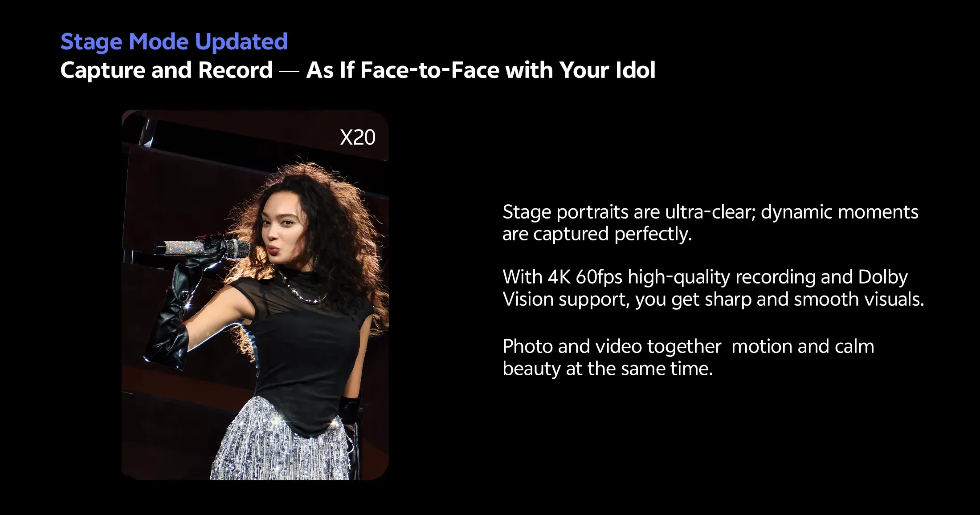Tap the X20 zoom label
The width and height of the screenshot is (980, 515).
click(x=357, y=137)
